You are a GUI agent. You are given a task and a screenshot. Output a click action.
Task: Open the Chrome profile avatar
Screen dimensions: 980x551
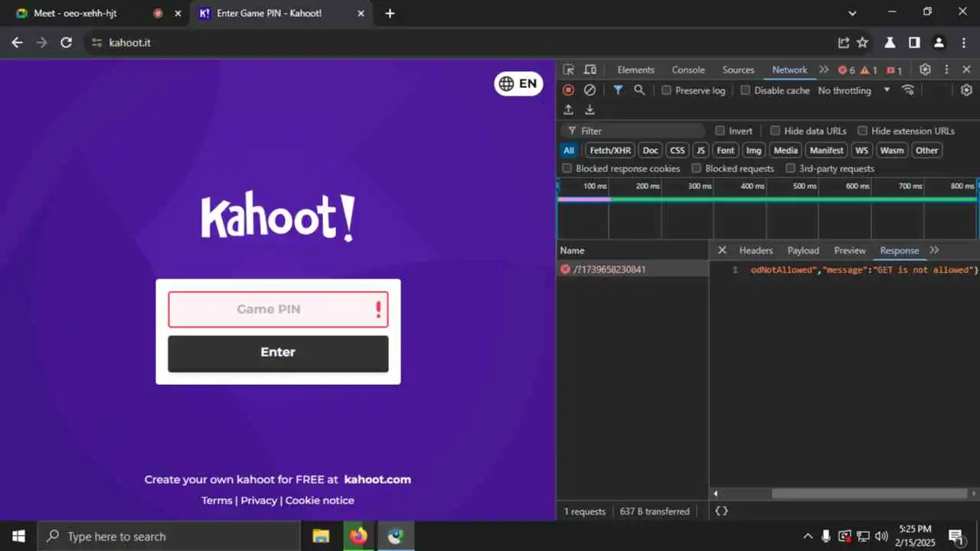939,43
